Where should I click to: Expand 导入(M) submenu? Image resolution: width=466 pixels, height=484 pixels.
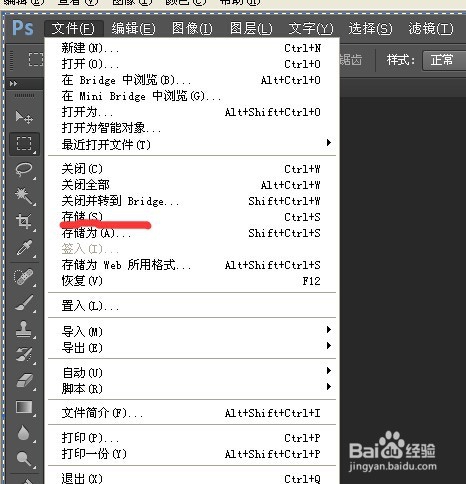192,331
